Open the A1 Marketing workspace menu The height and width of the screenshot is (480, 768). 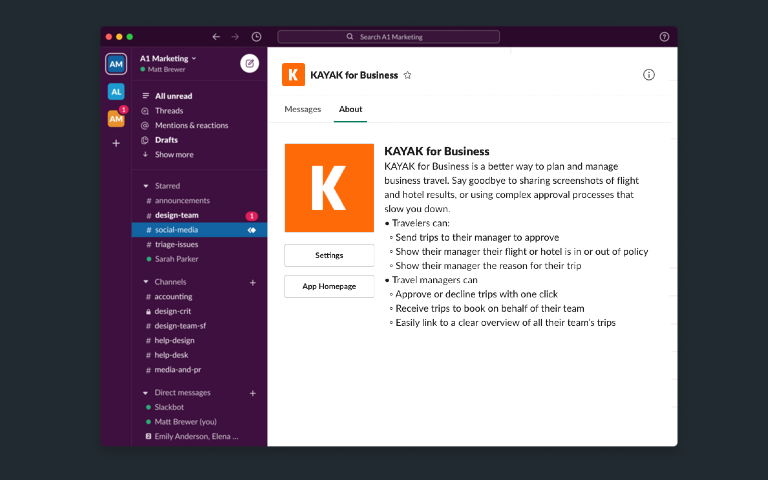168,58
